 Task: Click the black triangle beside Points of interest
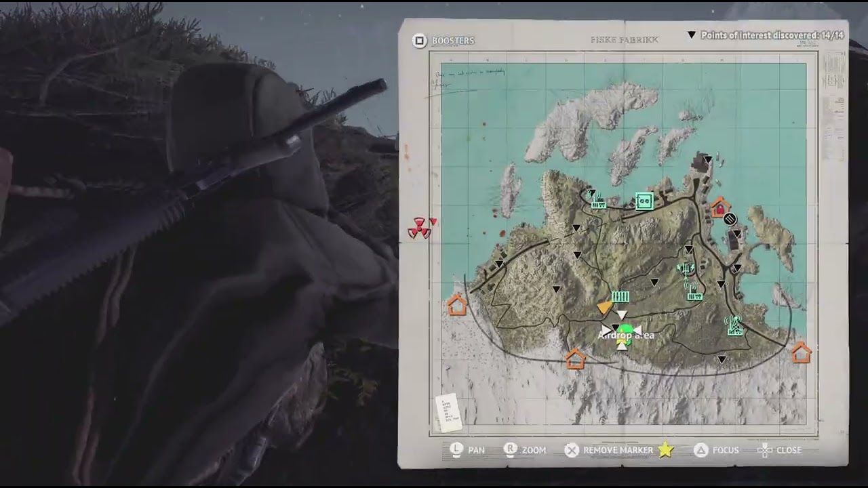(x=692, y=35)
